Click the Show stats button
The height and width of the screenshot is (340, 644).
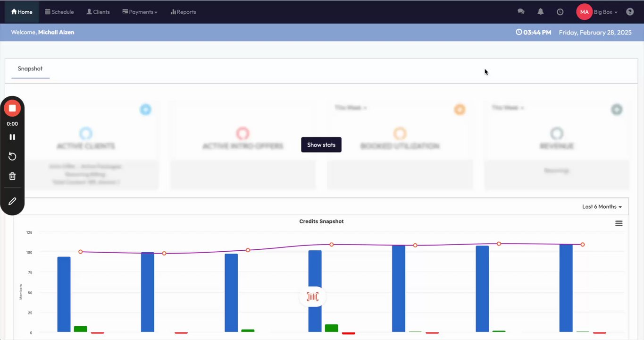[x=321, y=144]
